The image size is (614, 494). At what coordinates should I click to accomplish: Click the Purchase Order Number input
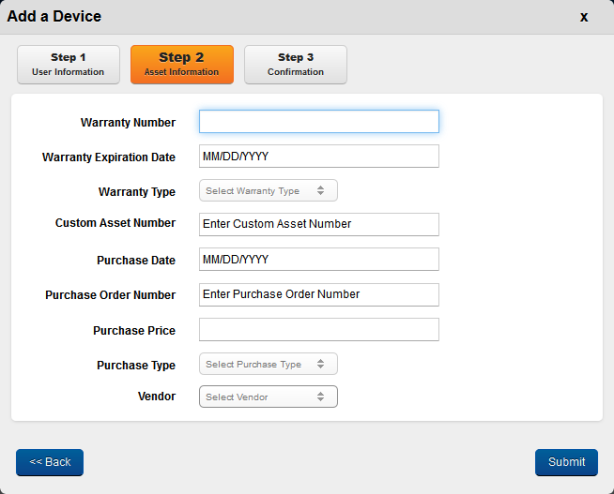click(x=319, y=294)
